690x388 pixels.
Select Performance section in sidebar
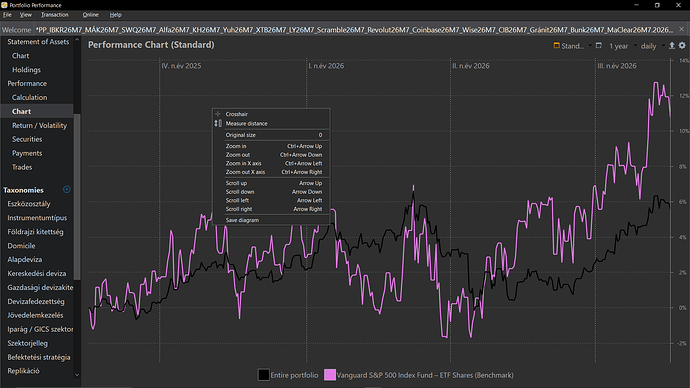[x=27, y=84]
